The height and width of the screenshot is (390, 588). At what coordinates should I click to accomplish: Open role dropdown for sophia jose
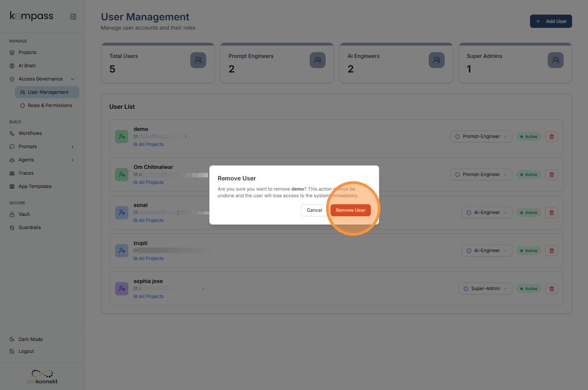tap(485, 288)
